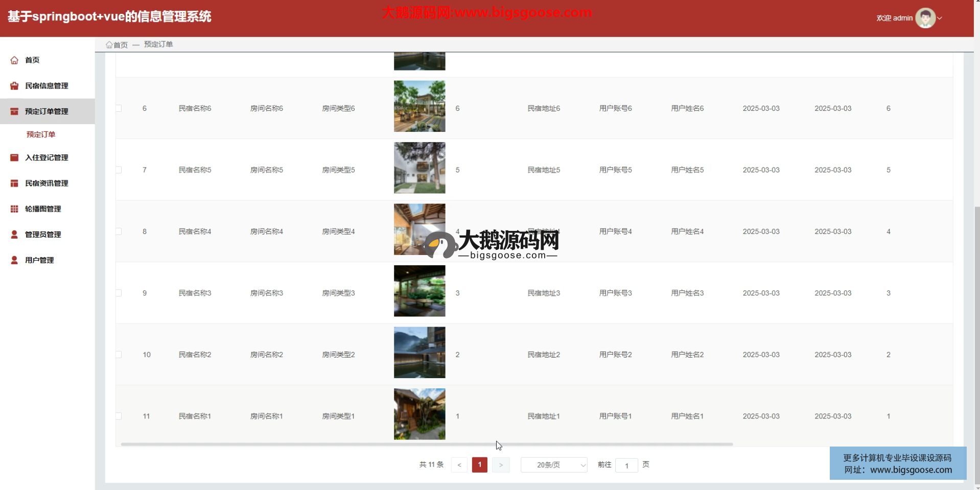Click page number 1 button

[x=479, y=465]
